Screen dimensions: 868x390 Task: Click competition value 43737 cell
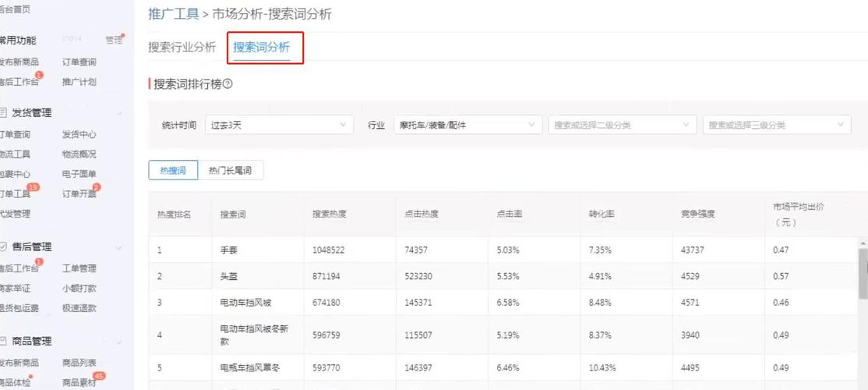pyautogui.click(x=693, y=250)
